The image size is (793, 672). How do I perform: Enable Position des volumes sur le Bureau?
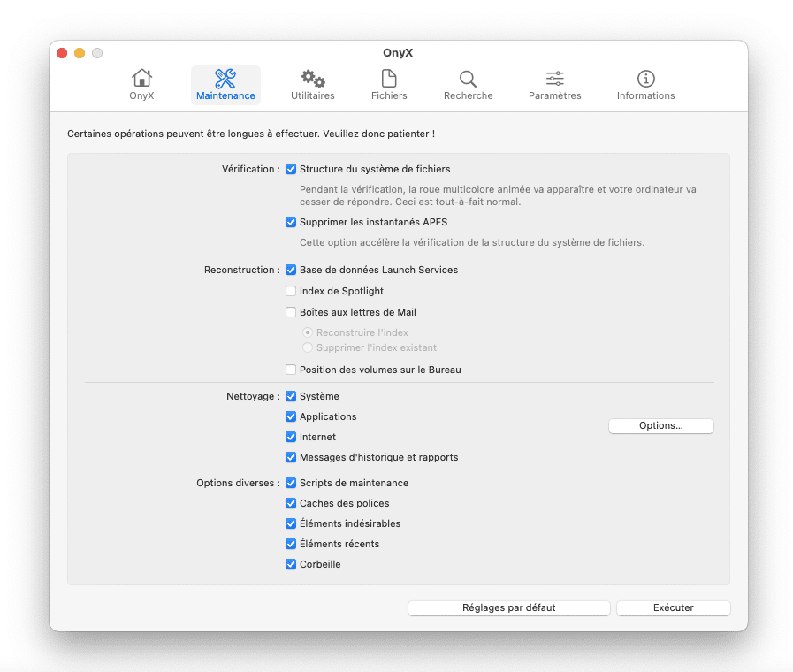click(291, 370)
